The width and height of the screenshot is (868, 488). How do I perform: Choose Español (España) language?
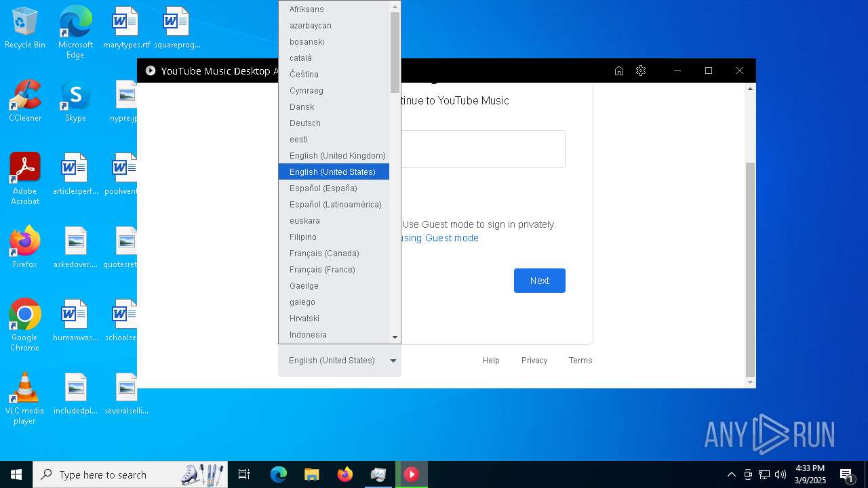[x=334, y=188]
